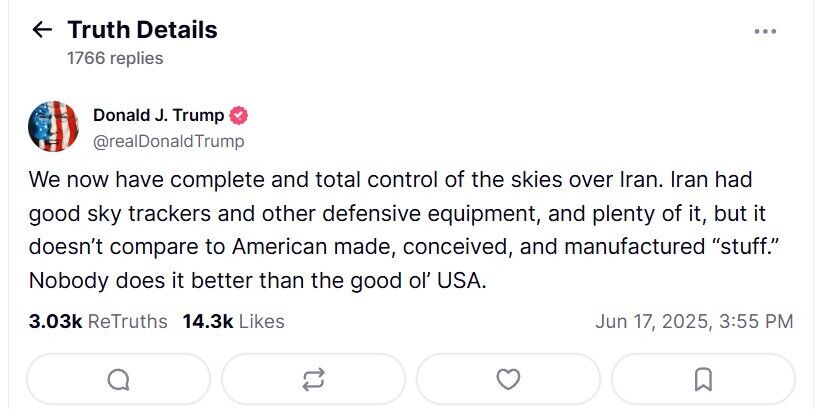Open the Donald J. Trump display name
Viewport: 826px width, 409px height.
[x=158, y=115]
